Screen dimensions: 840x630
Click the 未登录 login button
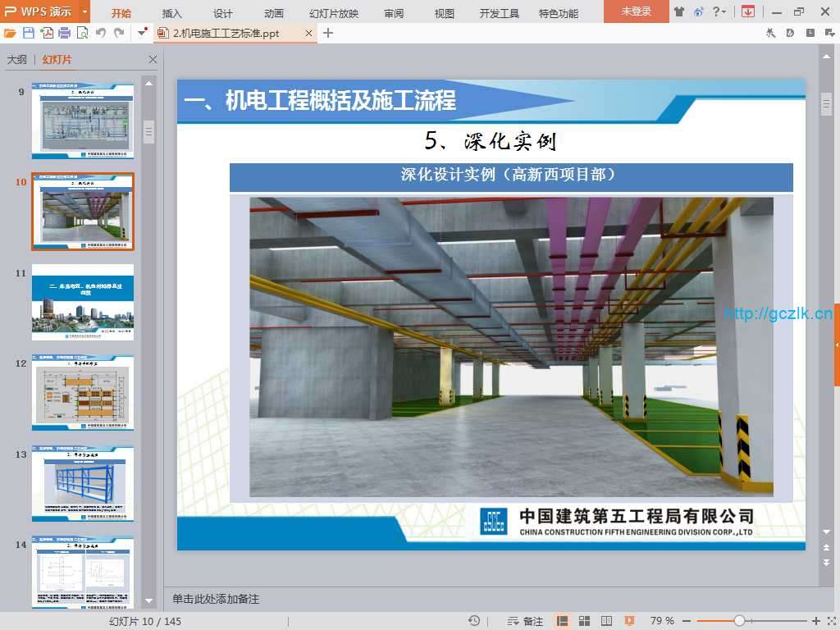point(636,11)
